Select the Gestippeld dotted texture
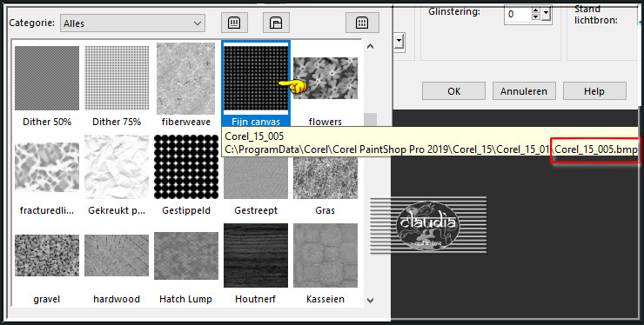The height and width of the screenshot is (325, 644). point(186,167)
